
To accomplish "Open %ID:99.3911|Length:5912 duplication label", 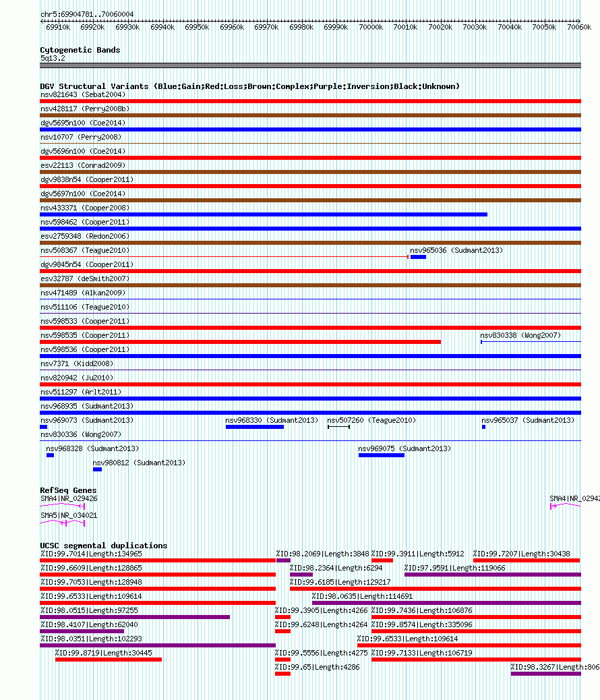I will (x=418, y=554).
